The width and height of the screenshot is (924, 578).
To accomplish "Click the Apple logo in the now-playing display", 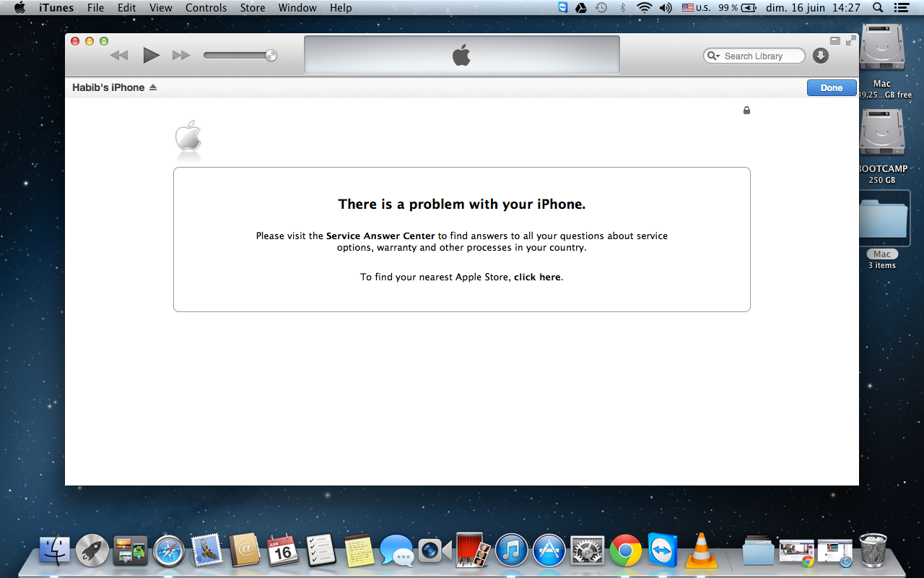I will (x=461, y=55).
